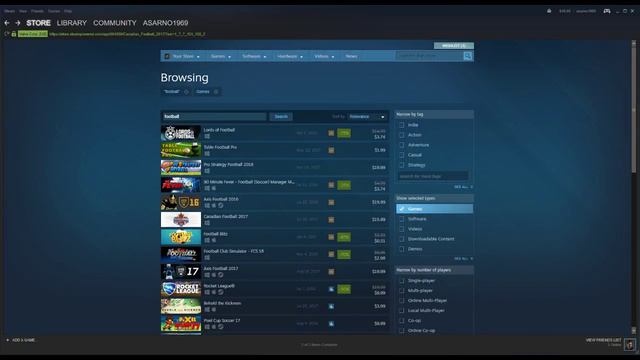Screen dimensions: 640x360
Task: Click the discount badge for Football Blitz
Action: coord(344,237)
